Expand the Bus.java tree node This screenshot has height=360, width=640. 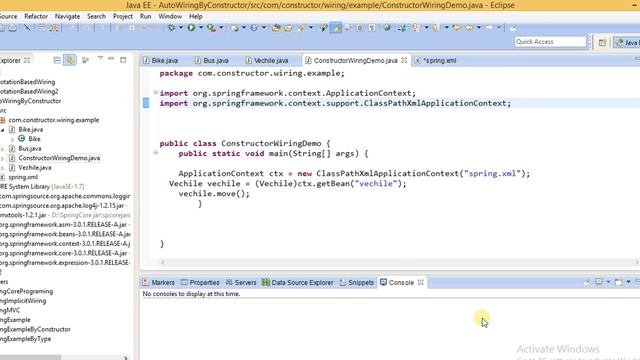point(3,149)
